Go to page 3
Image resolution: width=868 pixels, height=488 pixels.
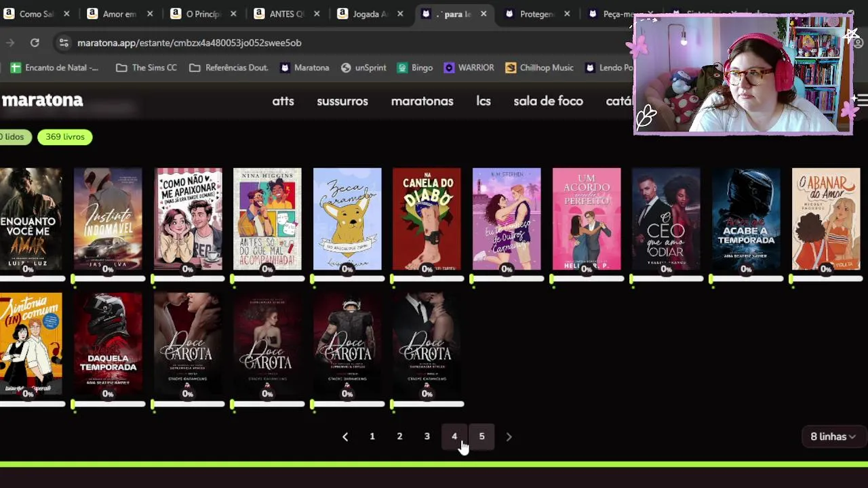(427, 436)
